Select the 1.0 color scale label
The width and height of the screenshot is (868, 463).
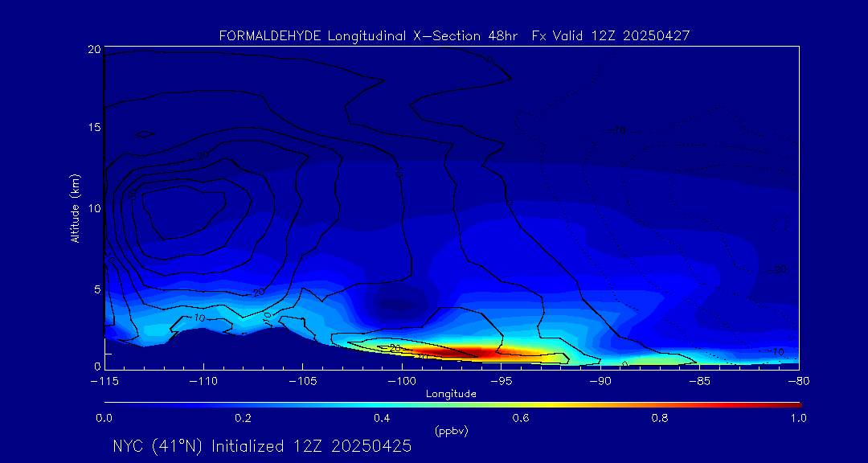click(798, 418)
